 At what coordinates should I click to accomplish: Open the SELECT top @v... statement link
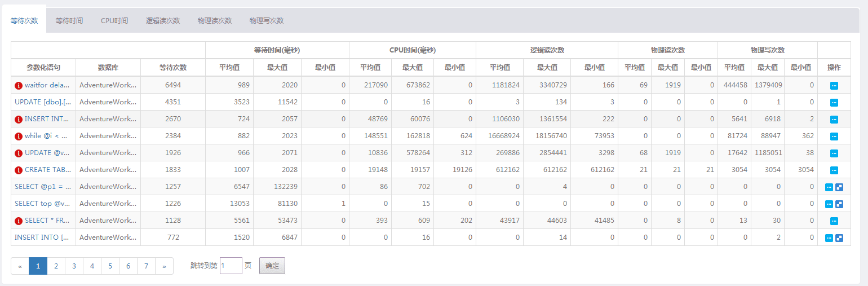point(43,204)
